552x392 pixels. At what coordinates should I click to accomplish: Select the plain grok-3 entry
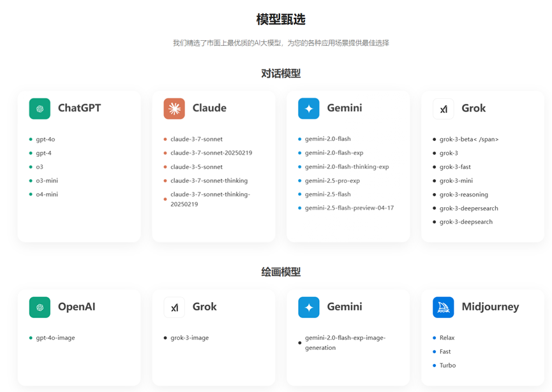[449, 153]
